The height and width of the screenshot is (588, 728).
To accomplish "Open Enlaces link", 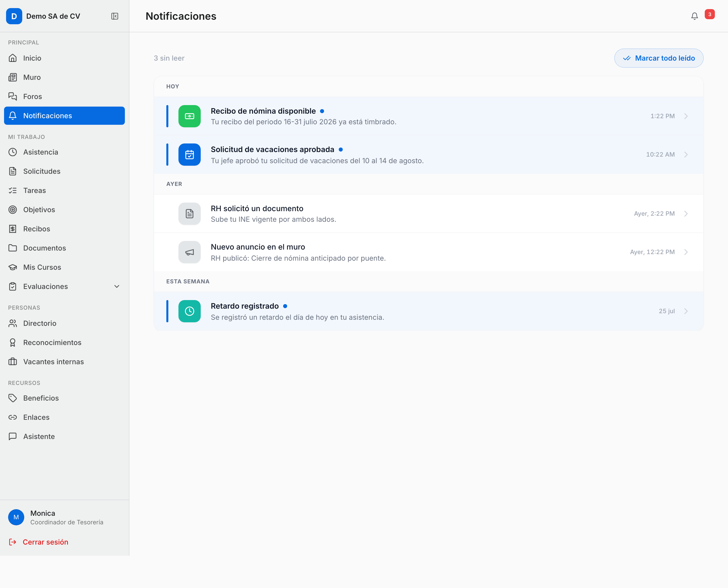I will [x=64, y=417].
